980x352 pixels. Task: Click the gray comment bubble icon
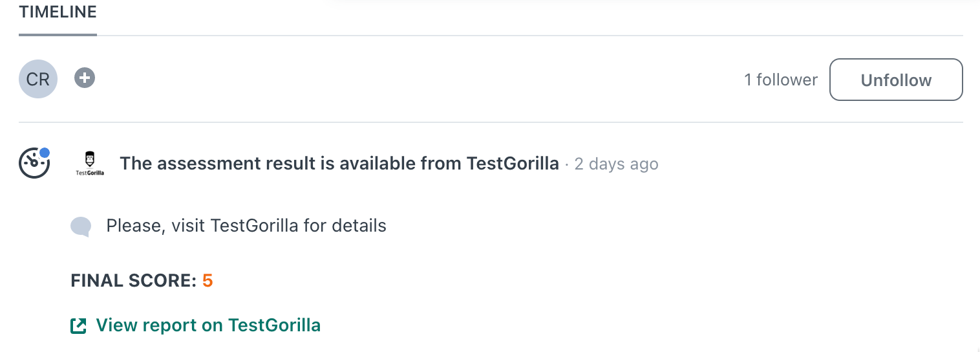81,226
